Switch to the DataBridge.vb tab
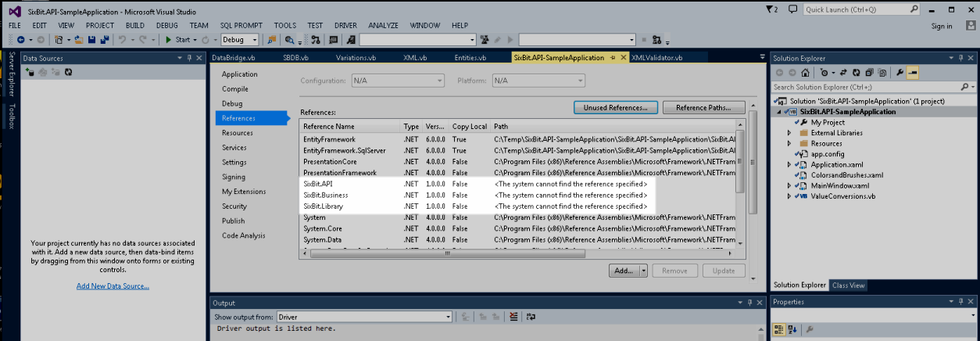This screenshot has height=341, width=980. [x=234, y=58]
